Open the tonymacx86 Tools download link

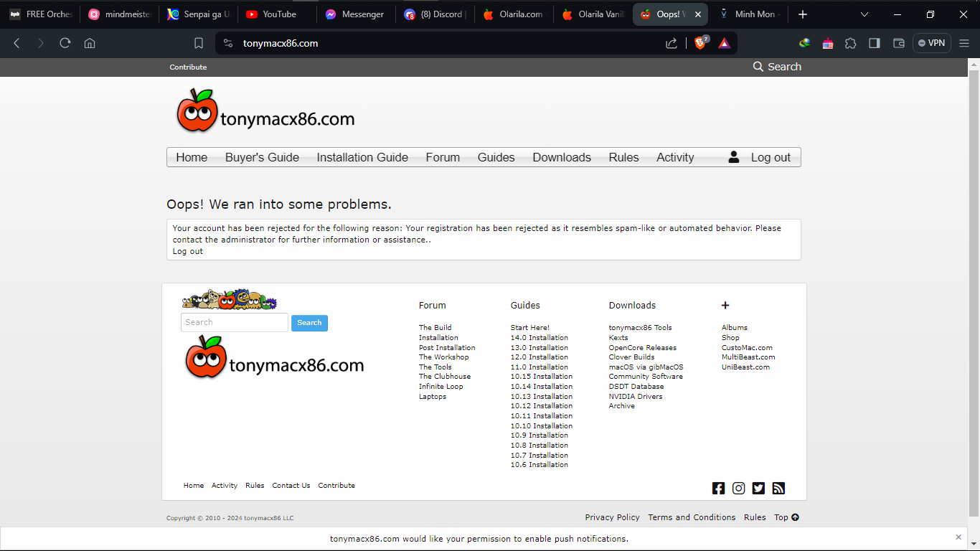point(641,328)
